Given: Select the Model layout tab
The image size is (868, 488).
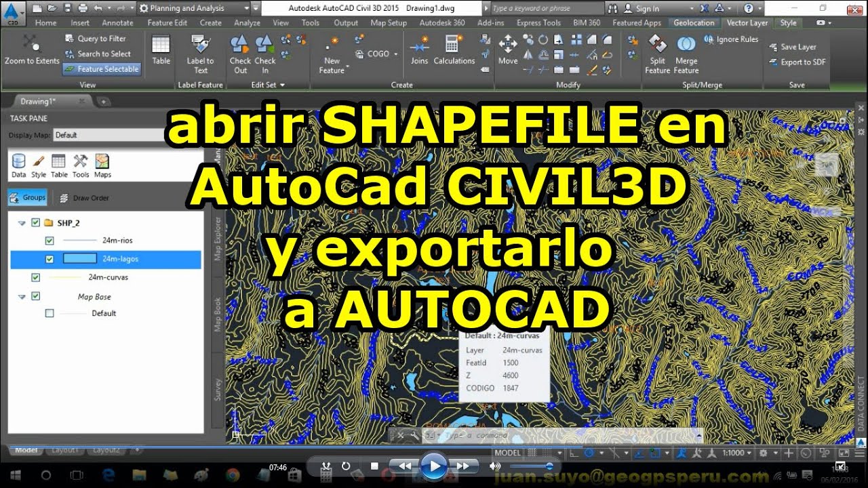Looking at the screenshot, I should coord(26,450).
